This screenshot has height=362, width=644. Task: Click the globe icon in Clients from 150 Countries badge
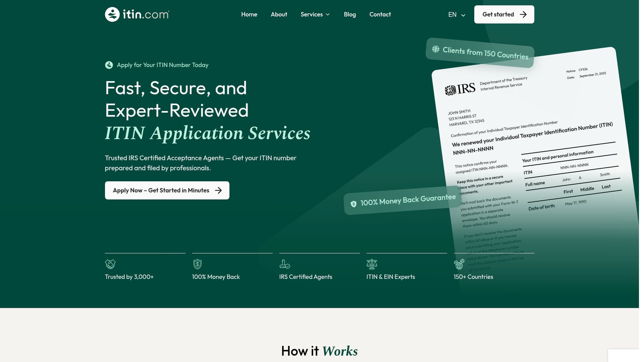(x=435, y=49)
